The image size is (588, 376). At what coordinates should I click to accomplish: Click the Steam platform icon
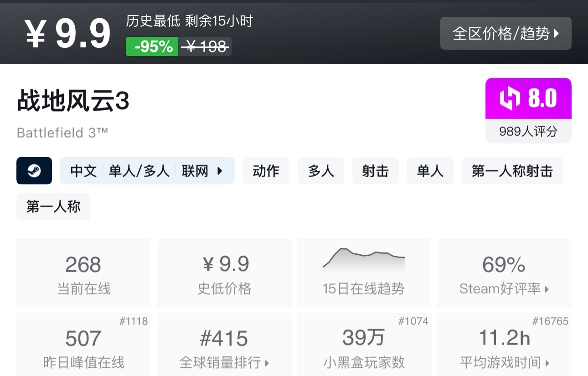click(x=34, y=170)
